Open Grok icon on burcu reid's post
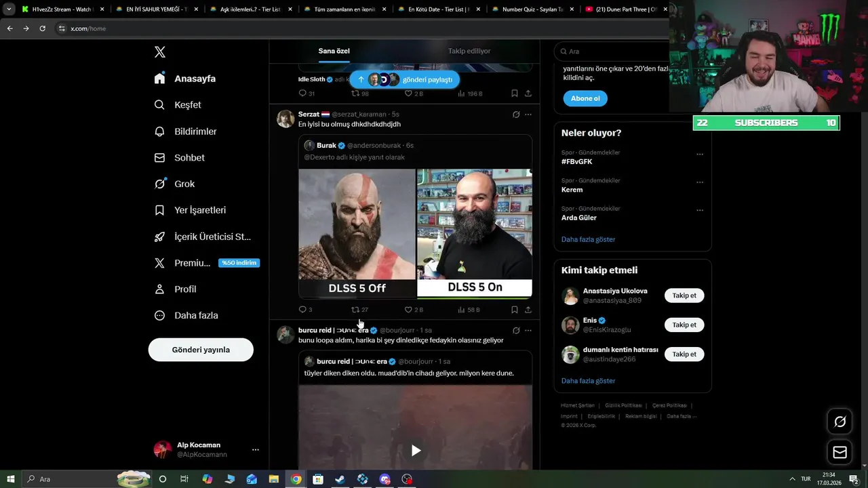868x488 pixels. click(516, 331)
